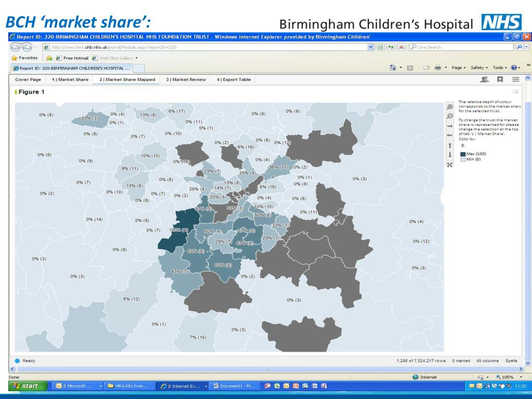
Task: Click the Min (0) legend color swatch
Action: pos(463,159)
